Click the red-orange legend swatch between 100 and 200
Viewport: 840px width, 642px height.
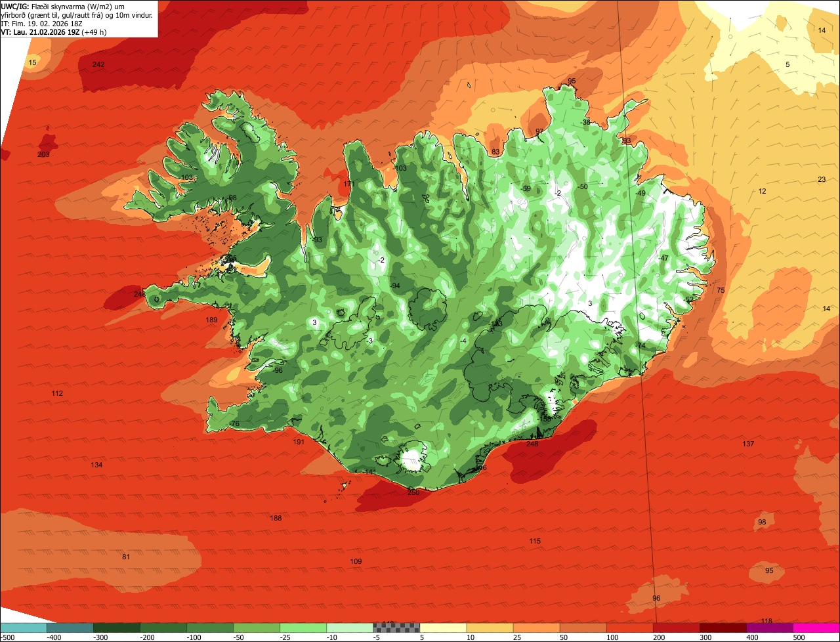pos(630,628)
